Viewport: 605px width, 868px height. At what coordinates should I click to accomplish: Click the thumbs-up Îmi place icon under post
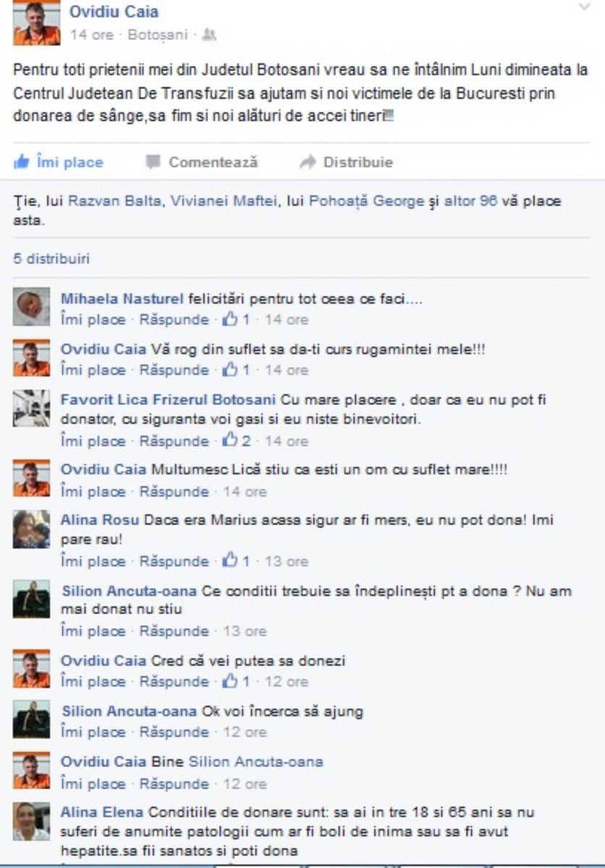click(x=22, y=161)
